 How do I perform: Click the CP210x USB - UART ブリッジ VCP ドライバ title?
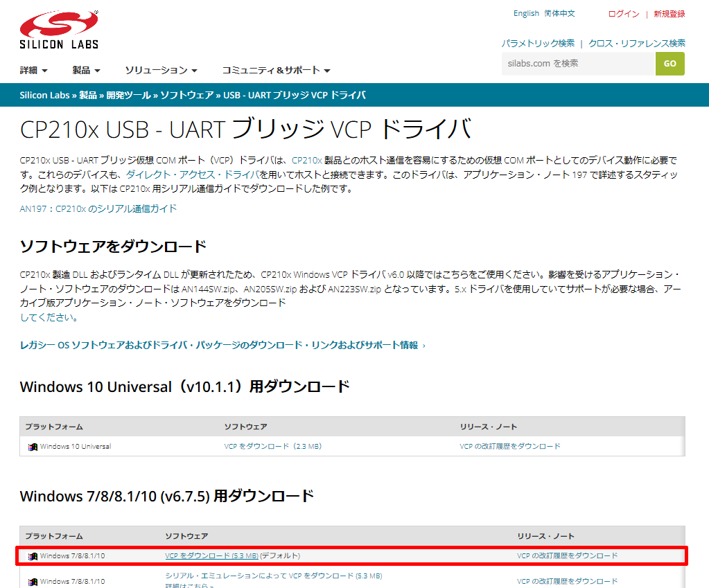[245, 130]
